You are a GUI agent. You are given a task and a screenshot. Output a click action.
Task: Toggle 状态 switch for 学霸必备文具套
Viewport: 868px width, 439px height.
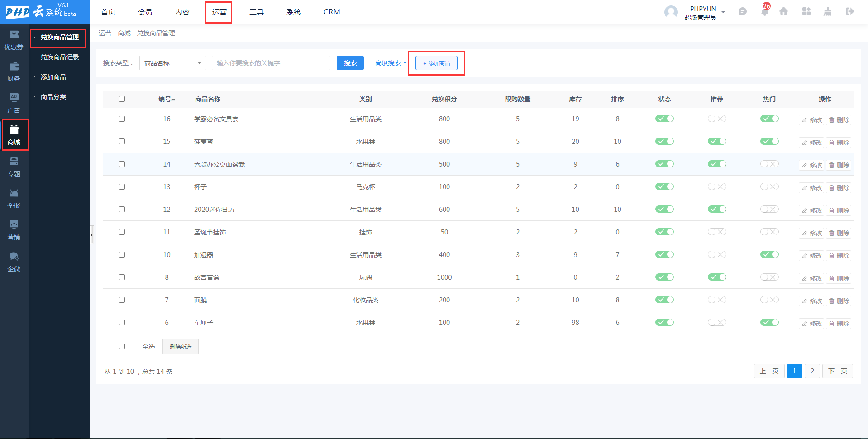tap(664, 119)
